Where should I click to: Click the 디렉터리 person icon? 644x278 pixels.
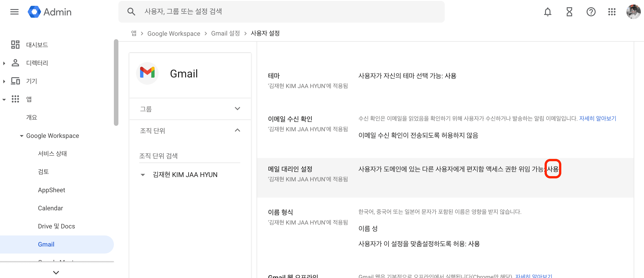16,63
